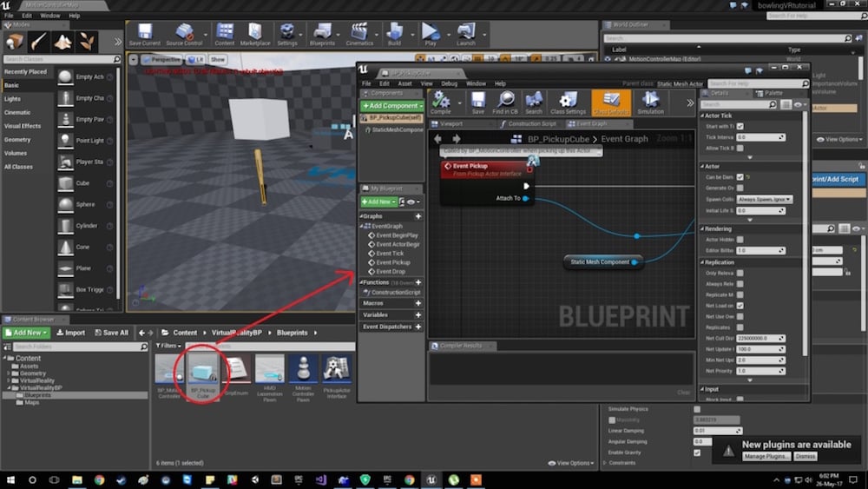The image size is (868, 489).
Task: Enable the Actor Hidden In Game checkbox
Action: [x=740, y=240]
